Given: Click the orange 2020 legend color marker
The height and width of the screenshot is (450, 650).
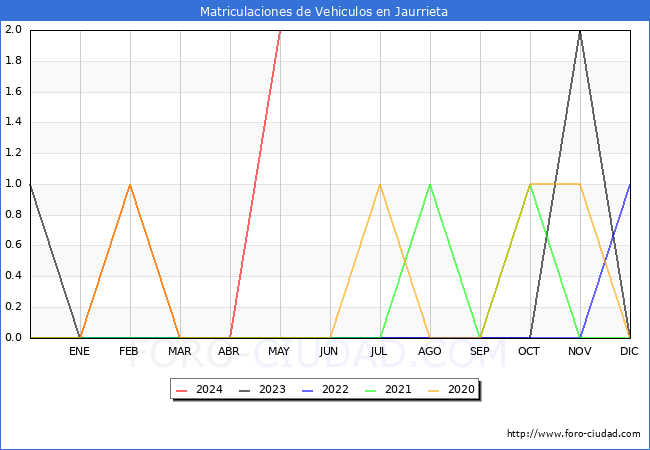Looking at the screenshot, I should pos(434,390).
